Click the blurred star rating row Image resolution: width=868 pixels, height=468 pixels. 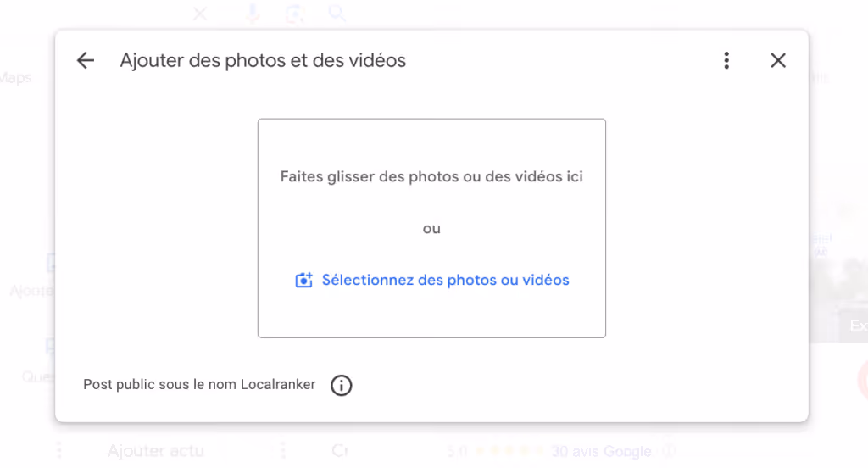point(509,451)
